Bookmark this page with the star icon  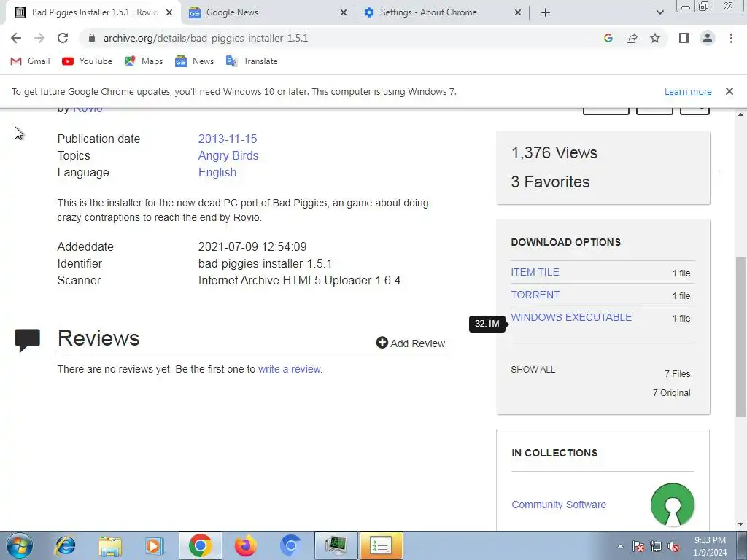click(655, 38)
